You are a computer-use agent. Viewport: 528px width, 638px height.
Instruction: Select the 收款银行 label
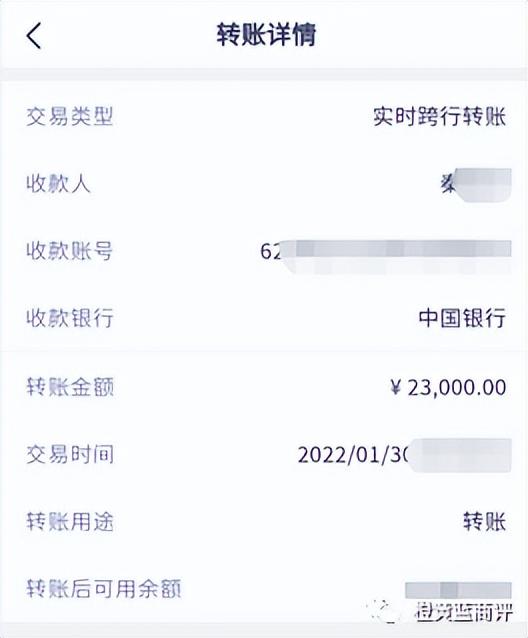70,318
